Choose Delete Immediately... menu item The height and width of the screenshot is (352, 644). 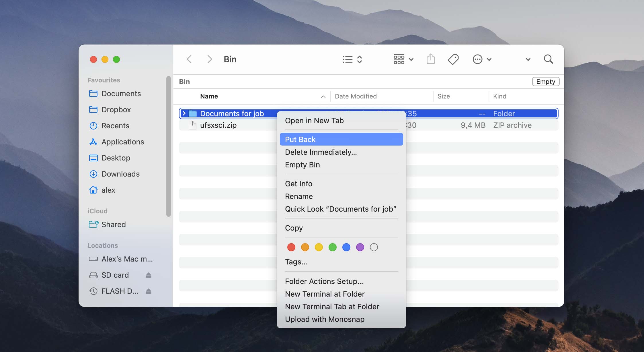[341, 152]
